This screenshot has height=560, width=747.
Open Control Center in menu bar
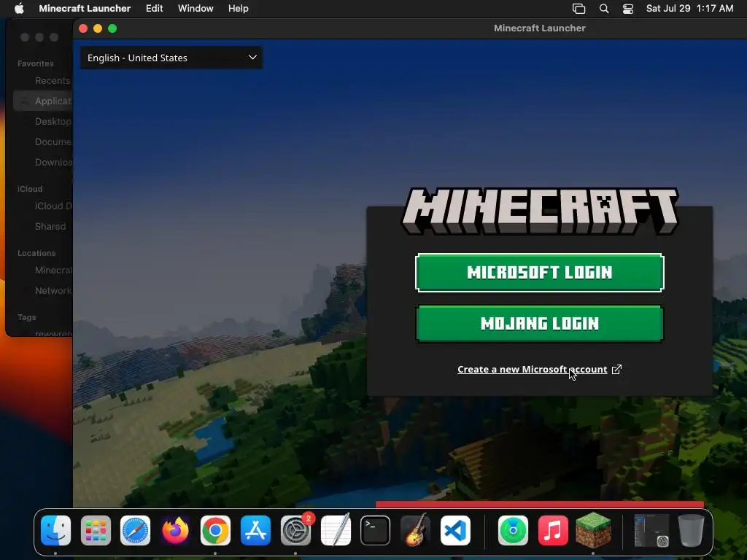(628, 9)
